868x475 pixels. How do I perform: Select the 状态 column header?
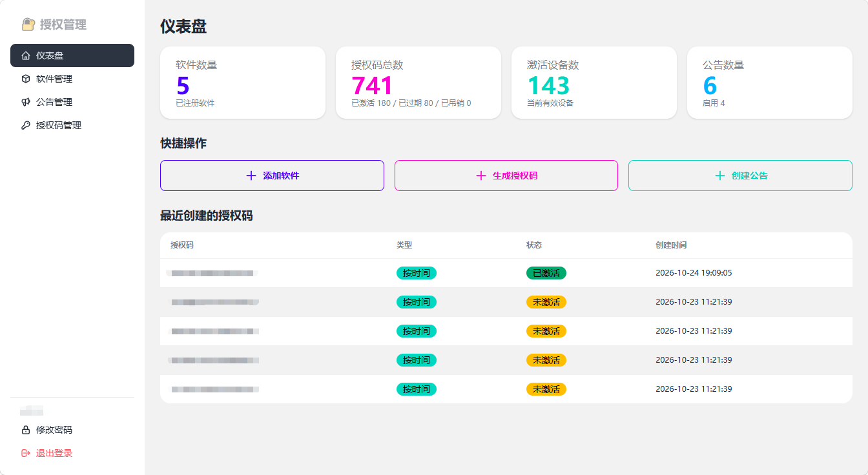(x=534, y=245)
